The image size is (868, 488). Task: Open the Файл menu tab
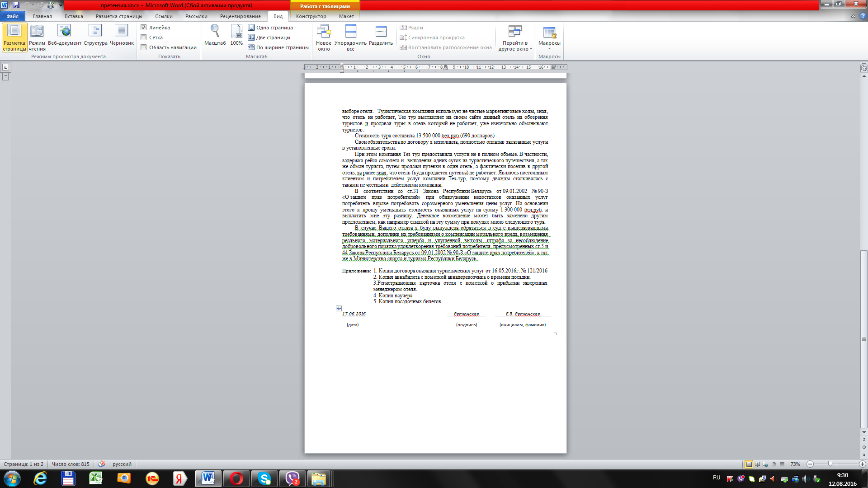tap(13, 16)
